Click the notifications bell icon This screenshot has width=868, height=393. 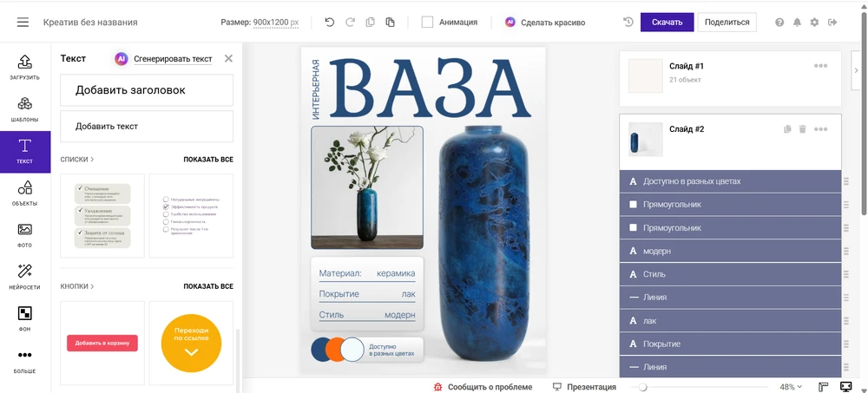point(797,23)
